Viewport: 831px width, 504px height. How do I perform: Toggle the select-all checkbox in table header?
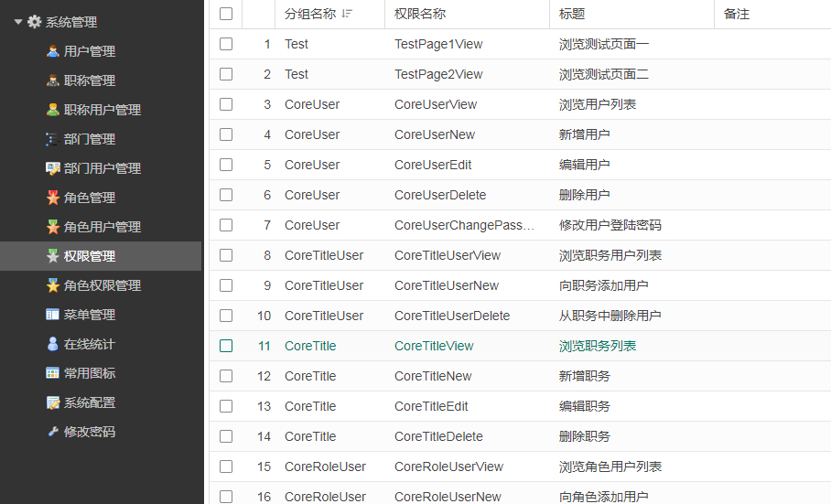226,14
